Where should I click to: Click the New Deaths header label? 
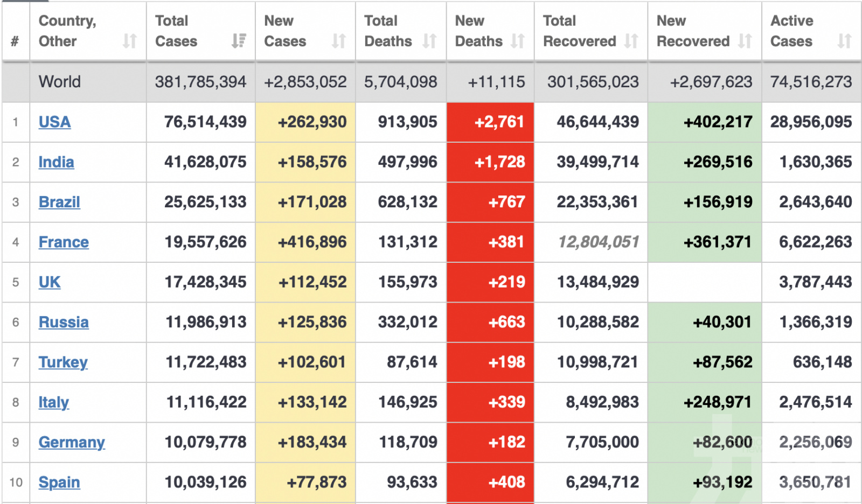pyautogui.click(x=478, y=31)
